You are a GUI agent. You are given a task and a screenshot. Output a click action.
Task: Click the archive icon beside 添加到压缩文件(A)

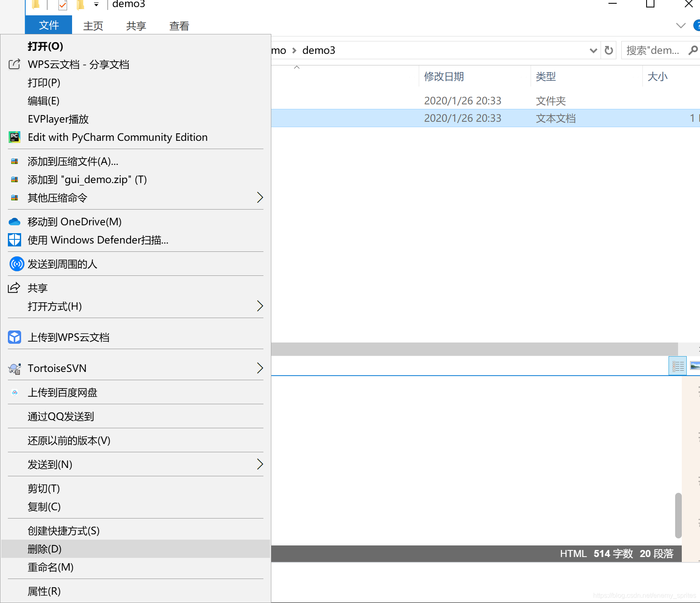point(14,161)
